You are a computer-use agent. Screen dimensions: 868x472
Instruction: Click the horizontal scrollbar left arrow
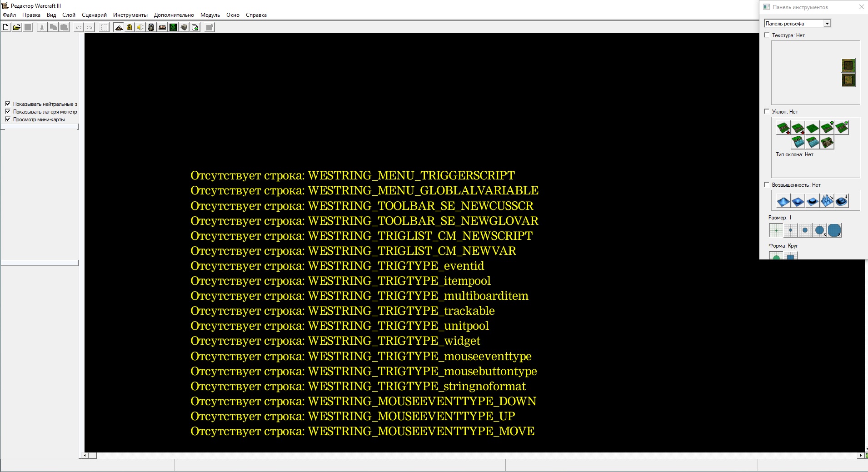[x=85, y=455]
